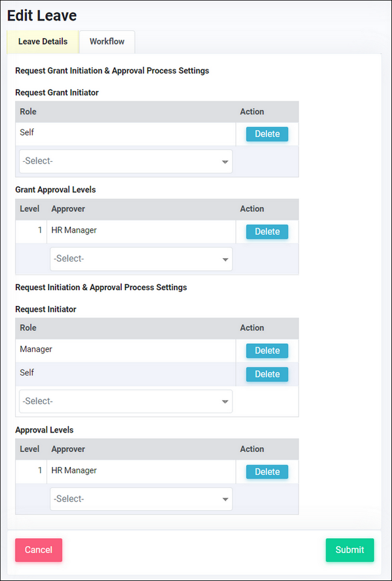392x581 pixels.
Task: Click the Edit Leave page heading
Action: (x=42, y=16)
